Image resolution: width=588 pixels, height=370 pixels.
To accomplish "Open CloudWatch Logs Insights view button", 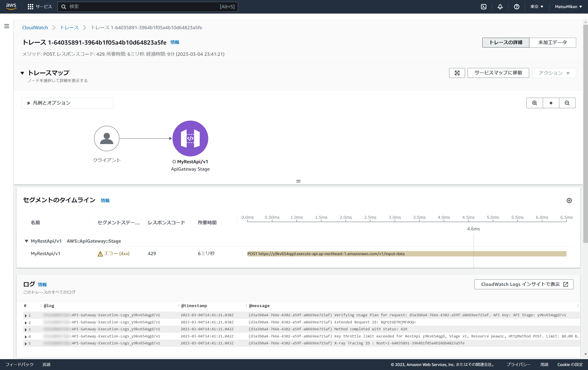I will (x=524, y=284).
